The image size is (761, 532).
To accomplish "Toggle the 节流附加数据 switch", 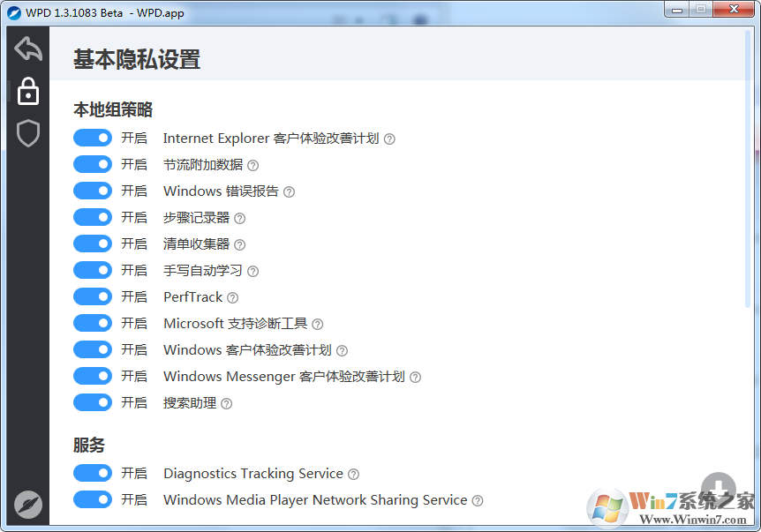I will coord(93,164).
